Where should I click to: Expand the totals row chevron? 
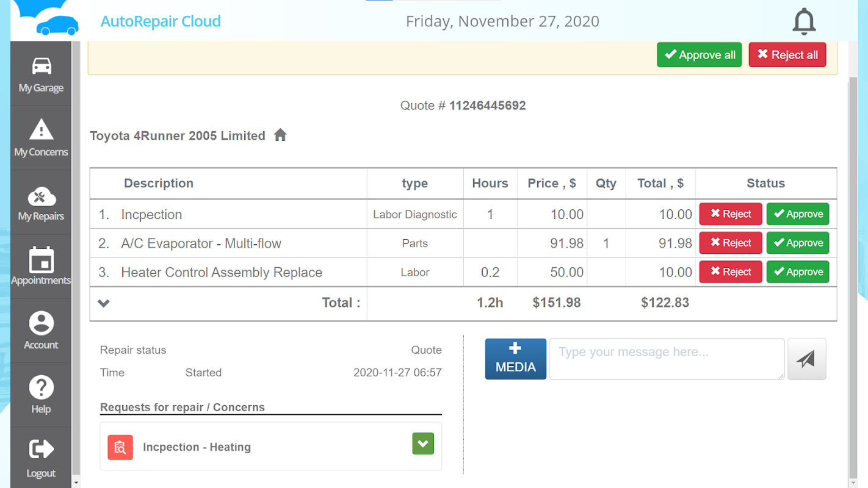point(104,303)
